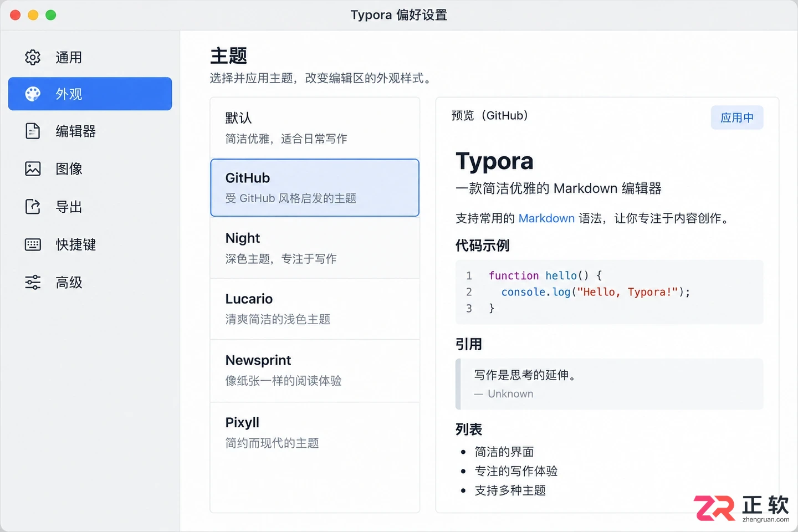Show the 快捷键 settings section
Viewport: 798px width, 532px height.
(x=90, y=244)
